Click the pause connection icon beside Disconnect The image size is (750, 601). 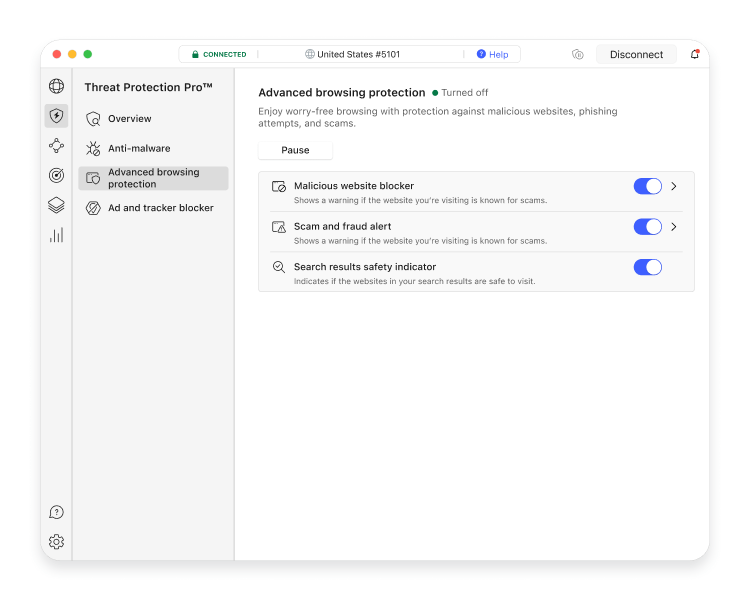tap(578, 55)
